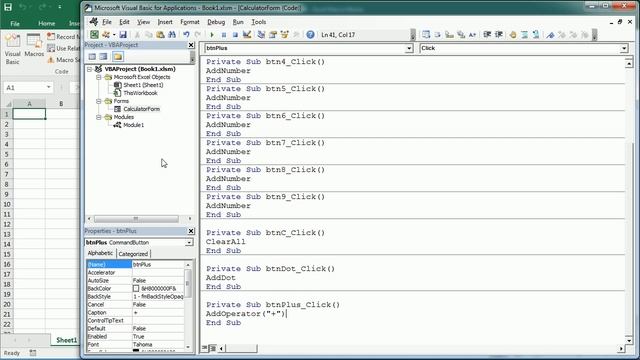Open the Object Browser toolbar icon
Screen dimensions: 640x360
pos(284,35)
